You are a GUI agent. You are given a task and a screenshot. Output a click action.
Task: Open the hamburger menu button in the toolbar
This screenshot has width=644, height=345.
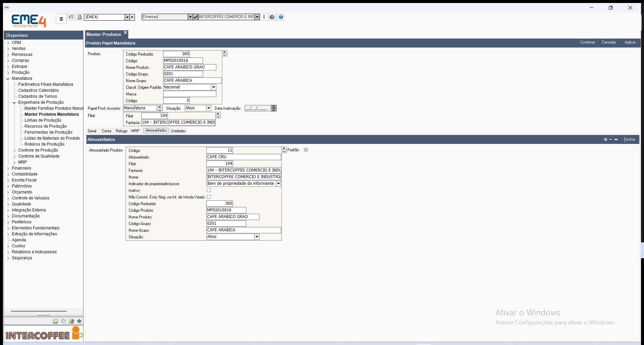tap(61, 19)
